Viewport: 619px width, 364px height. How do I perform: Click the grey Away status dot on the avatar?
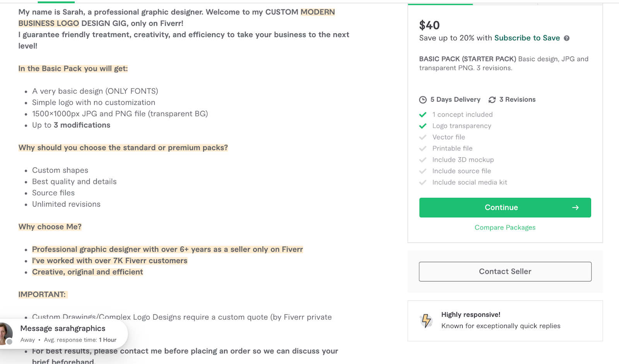[9, 342]
